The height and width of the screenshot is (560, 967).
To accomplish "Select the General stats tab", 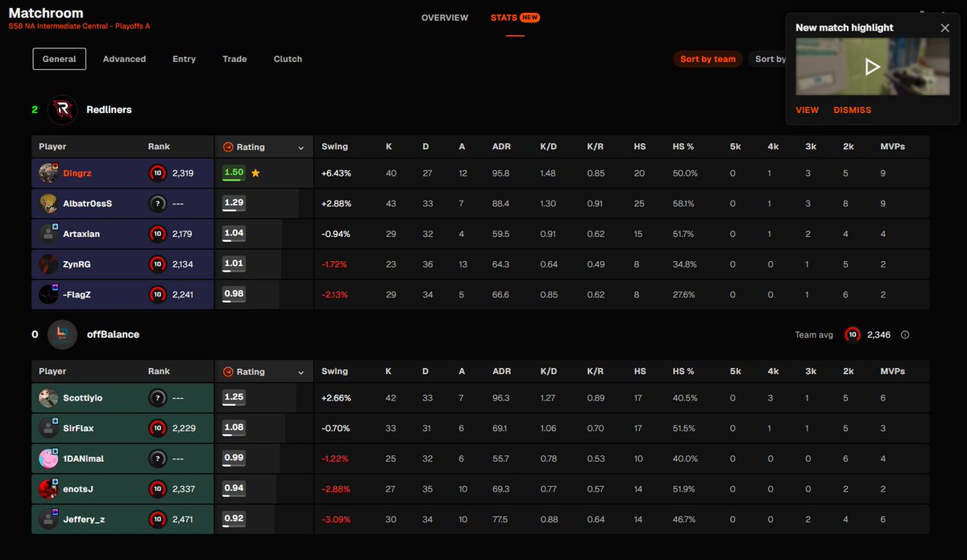I will point(60,59).
